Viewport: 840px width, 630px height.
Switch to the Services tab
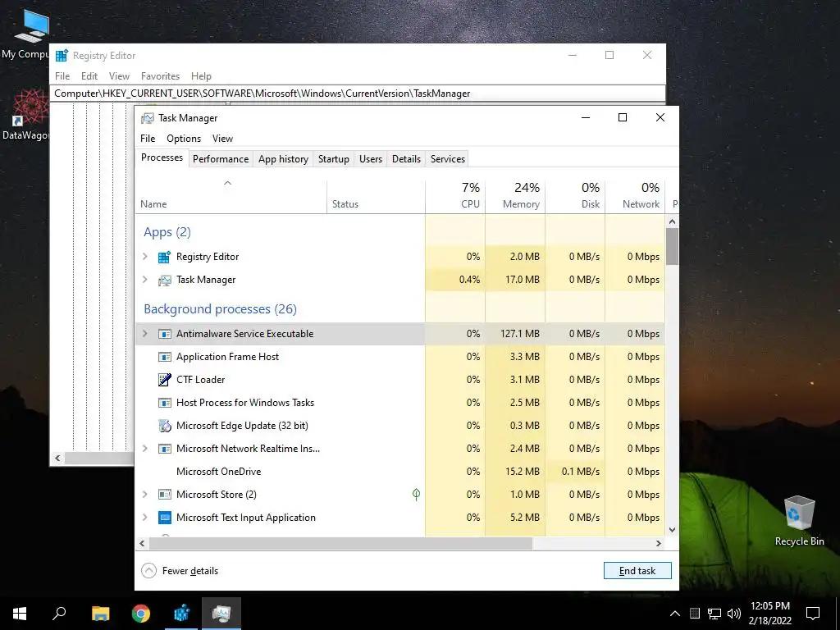(x=448, y=159)
